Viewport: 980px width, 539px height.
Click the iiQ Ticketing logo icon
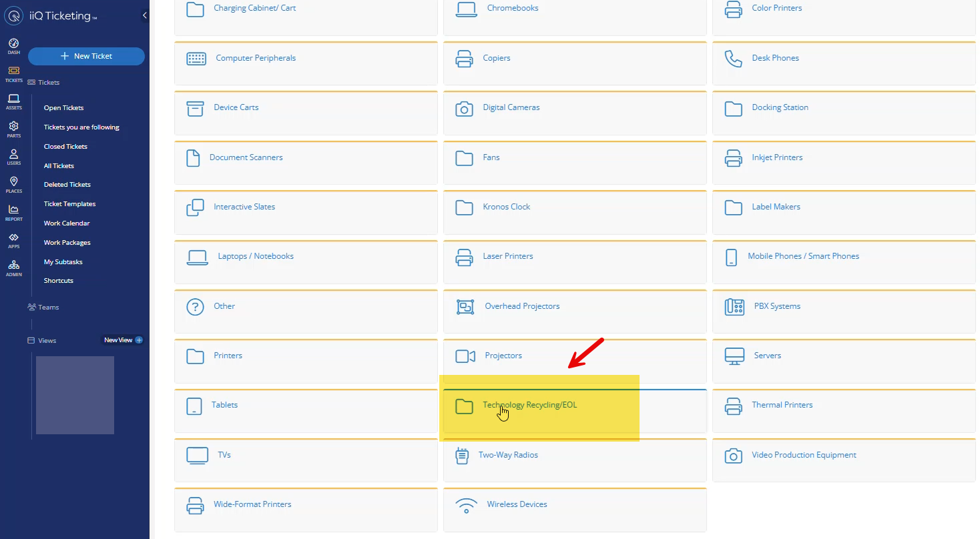click(x=14, y=15)
